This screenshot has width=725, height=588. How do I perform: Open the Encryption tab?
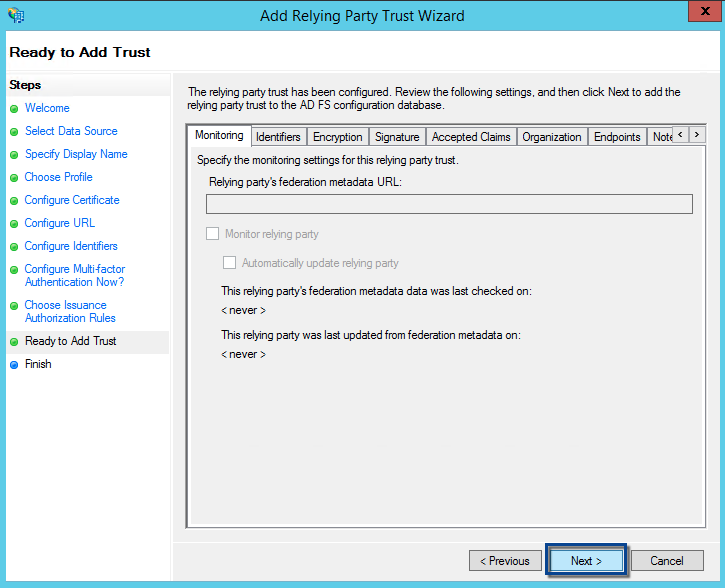click(x=337, y=137)
